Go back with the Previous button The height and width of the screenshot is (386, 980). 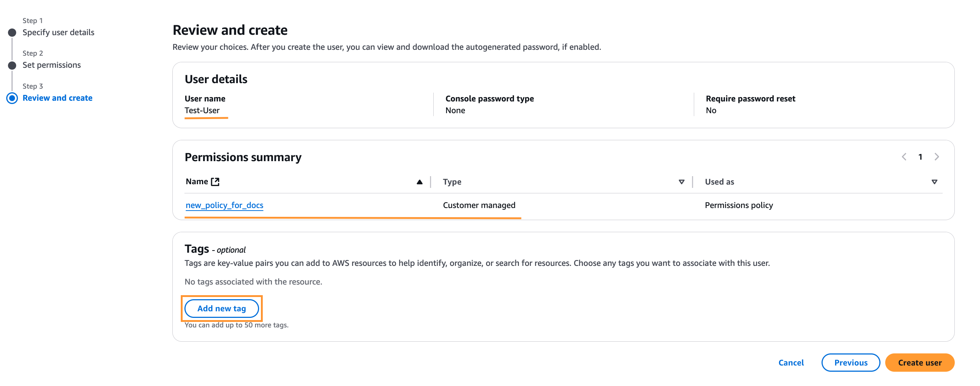(x=851, y=363)
